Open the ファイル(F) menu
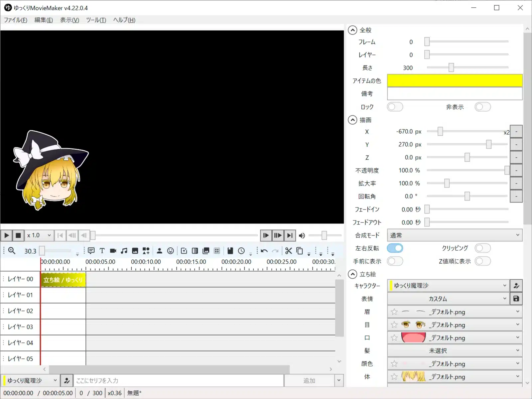The height and width of the screenshot is (399, 532). (15, 20)
